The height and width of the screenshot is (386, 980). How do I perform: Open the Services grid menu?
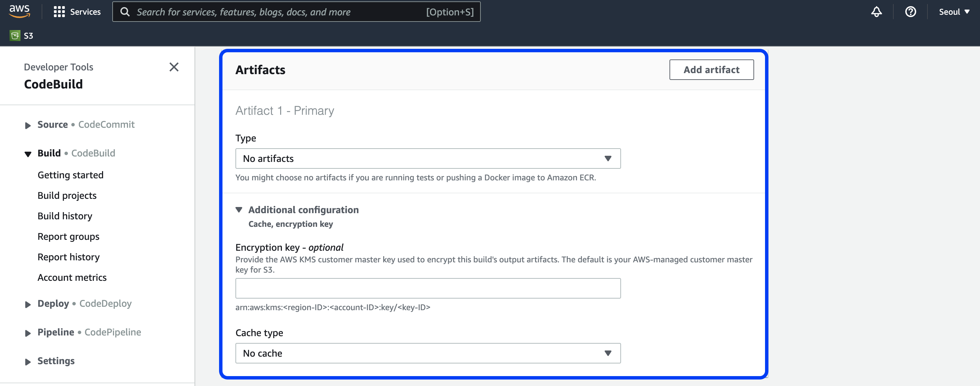point(59,12)
